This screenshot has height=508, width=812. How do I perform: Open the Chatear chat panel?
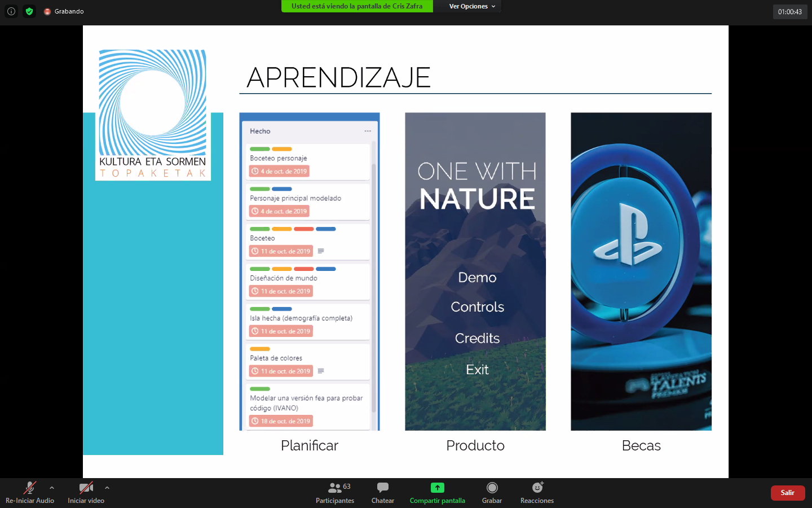click(382, 492)
